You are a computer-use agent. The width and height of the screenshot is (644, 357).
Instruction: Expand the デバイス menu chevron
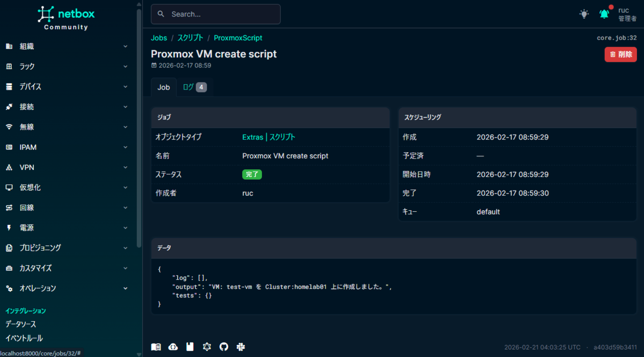126,87
